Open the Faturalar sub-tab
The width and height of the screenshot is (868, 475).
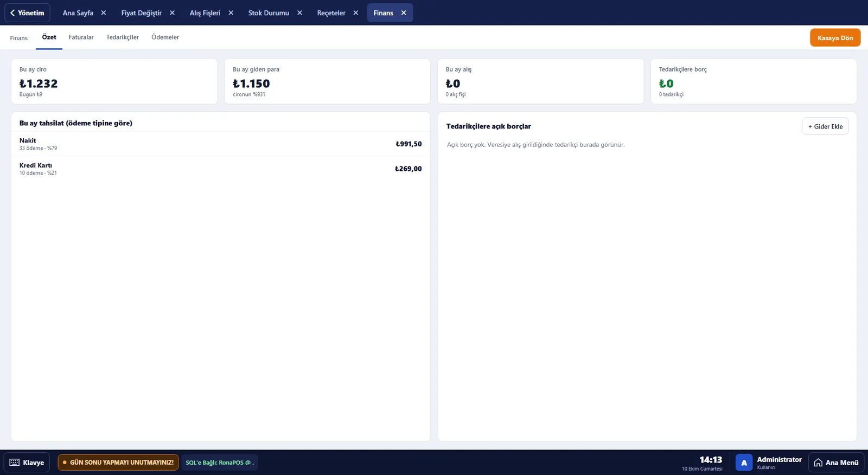click(x=81, y=37)
